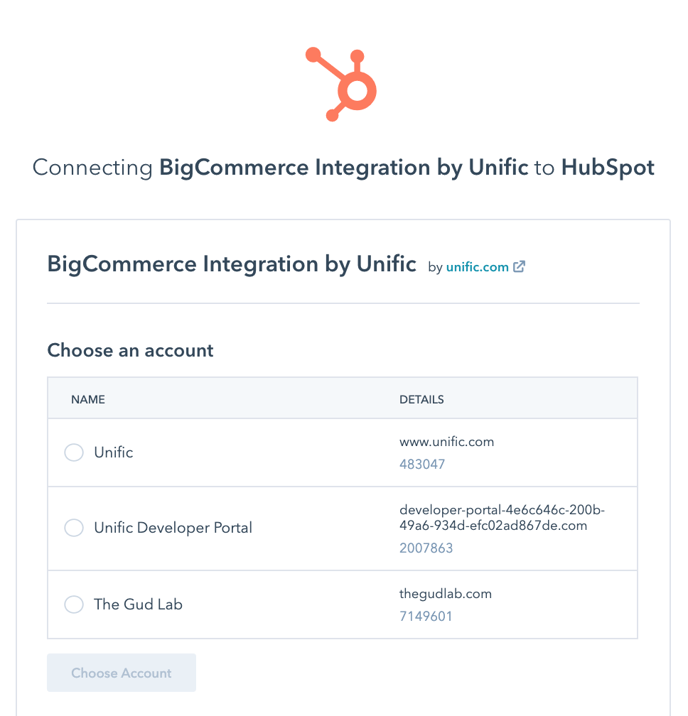Screen dimensions: 688x716
Task: Click hub ID 483047
Action: point(422,464)
